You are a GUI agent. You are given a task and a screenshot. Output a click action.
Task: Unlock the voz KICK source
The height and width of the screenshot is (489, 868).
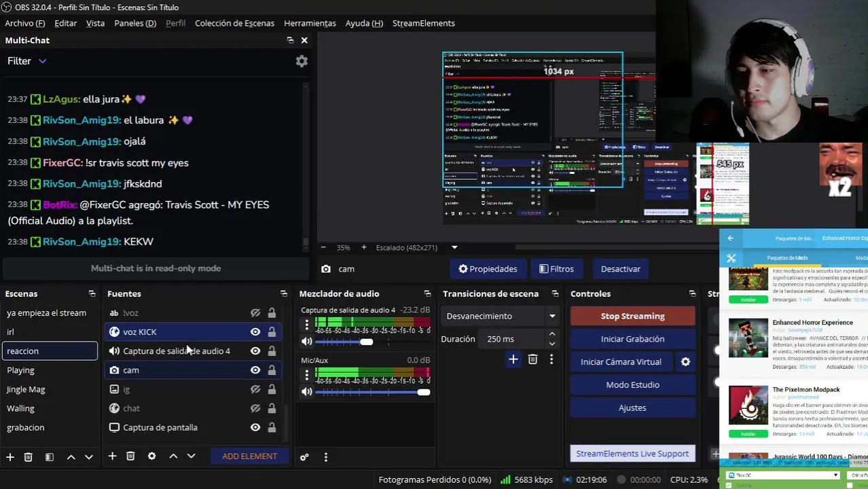pos(272,332)
